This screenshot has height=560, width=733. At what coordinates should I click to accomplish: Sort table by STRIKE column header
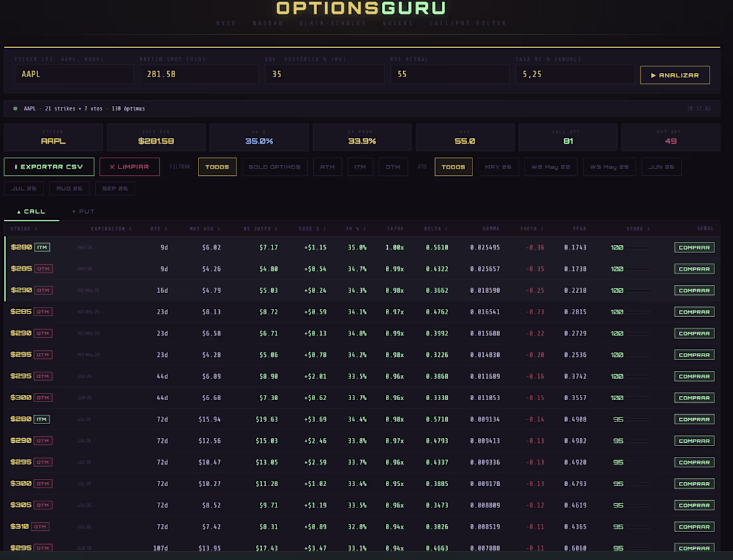point(24,228)
